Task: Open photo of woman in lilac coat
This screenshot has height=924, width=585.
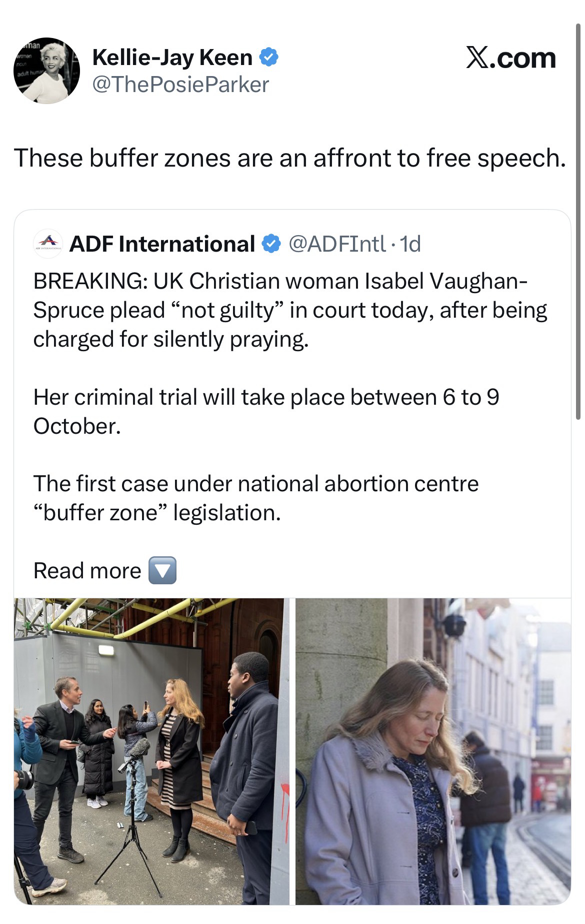Action: click(x=433, y=750)
